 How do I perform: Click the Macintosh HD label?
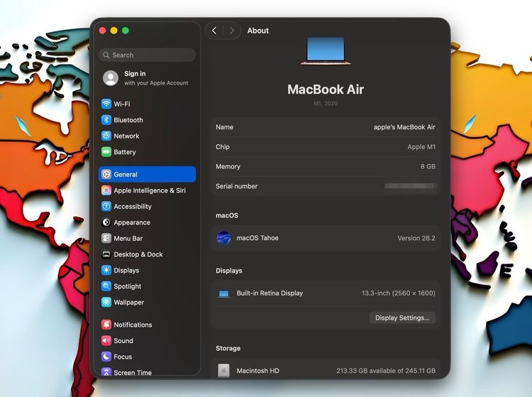pos(258,371)
